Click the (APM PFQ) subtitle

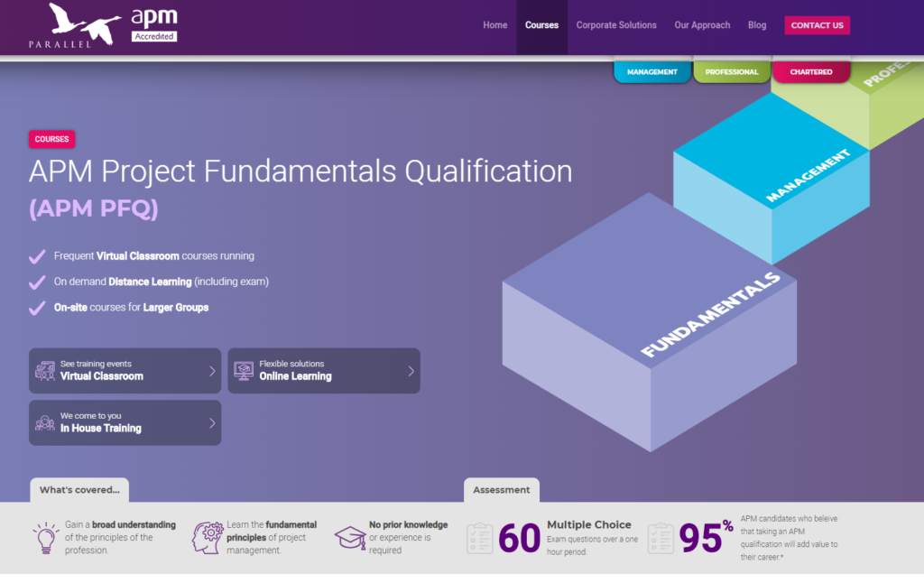coord(94,208)
